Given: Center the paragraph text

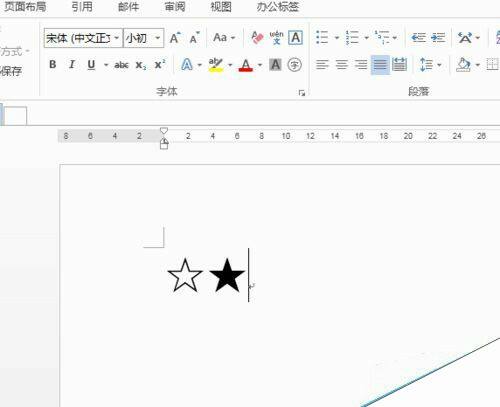Looking at the screenshot, I should tap(342, 64).
